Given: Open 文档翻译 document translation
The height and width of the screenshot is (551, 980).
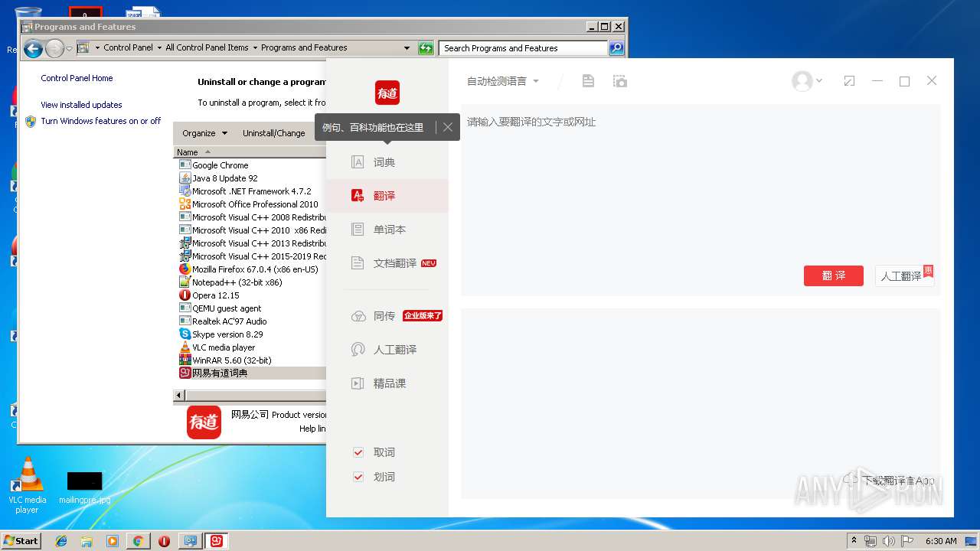Looking at the screenshot, I should [x=387, y=263].
